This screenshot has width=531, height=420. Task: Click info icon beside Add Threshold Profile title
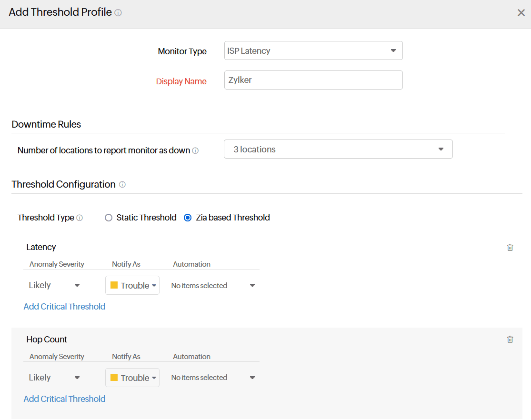(118, 13)
